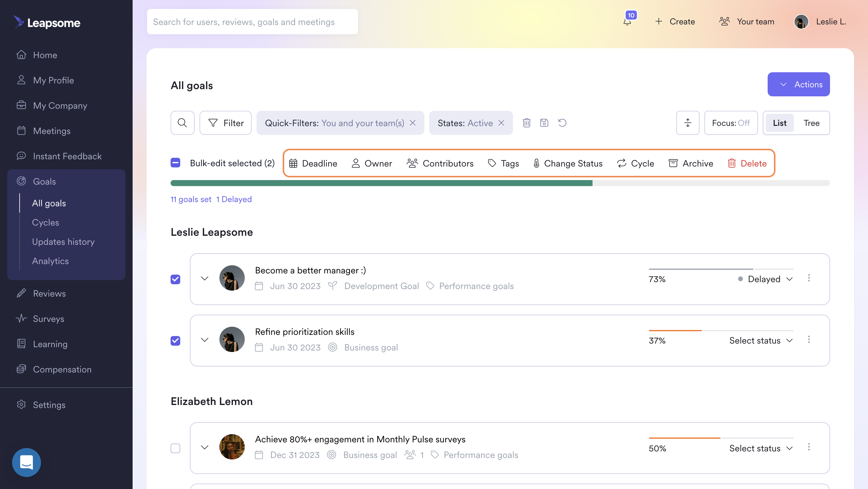Expand Become a better manager goal
This screenshot has width=868, height=489.
click(x=205, y=278)
